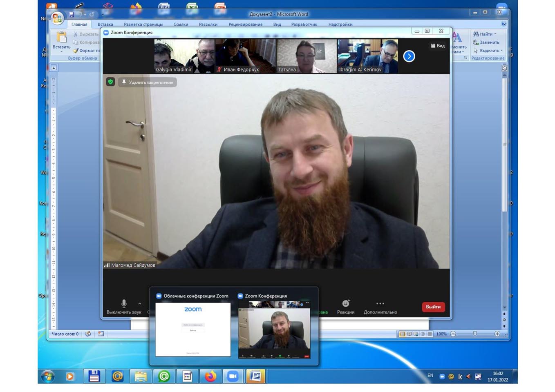
Task: Open the Облачные конференции Zoom preview thumbnail
Action: [193, 330]
